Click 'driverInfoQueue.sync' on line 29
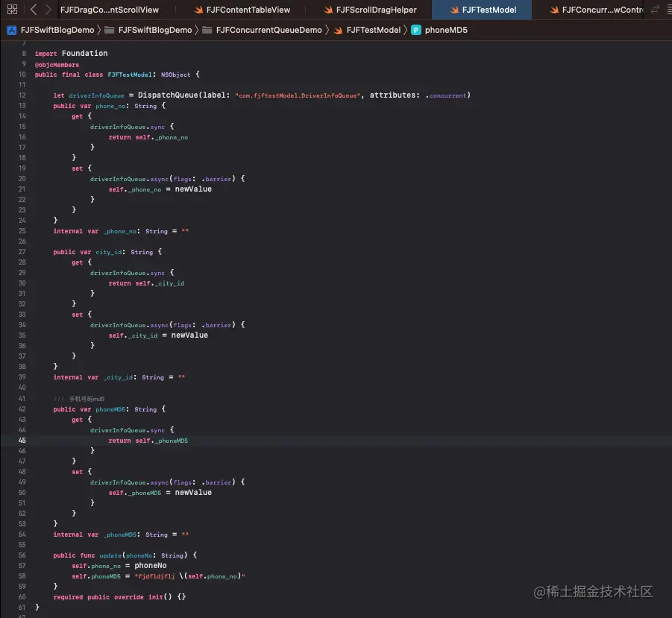672x618 pixels. tap(128, 273)
